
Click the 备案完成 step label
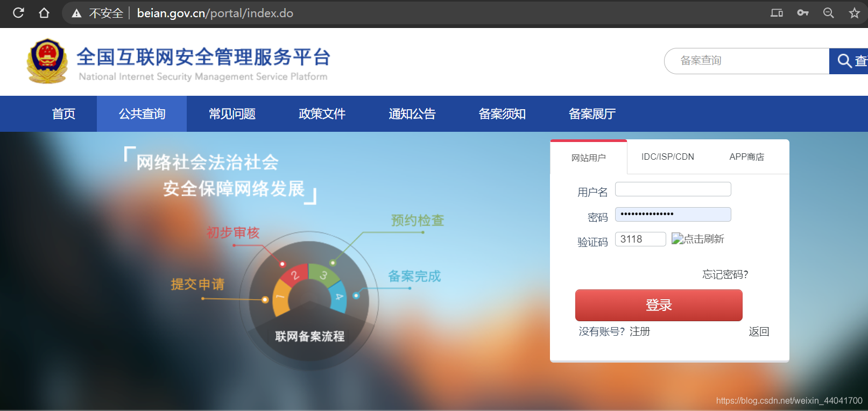pos(414,276)
